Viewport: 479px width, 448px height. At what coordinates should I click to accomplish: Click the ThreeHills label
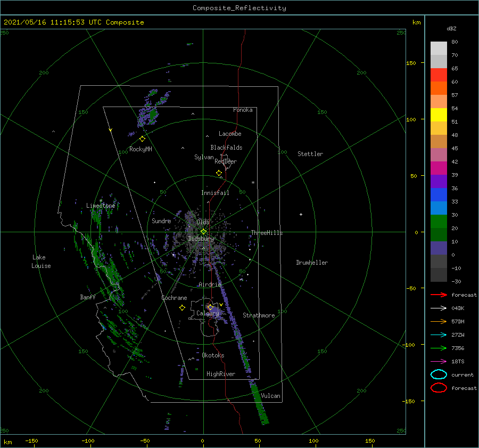click(267, 233)
